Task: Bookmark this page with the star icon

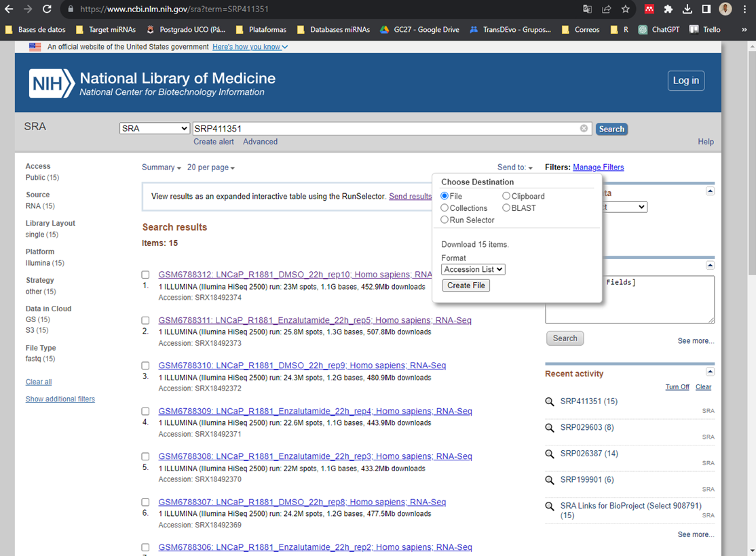Action: point(625,9)
